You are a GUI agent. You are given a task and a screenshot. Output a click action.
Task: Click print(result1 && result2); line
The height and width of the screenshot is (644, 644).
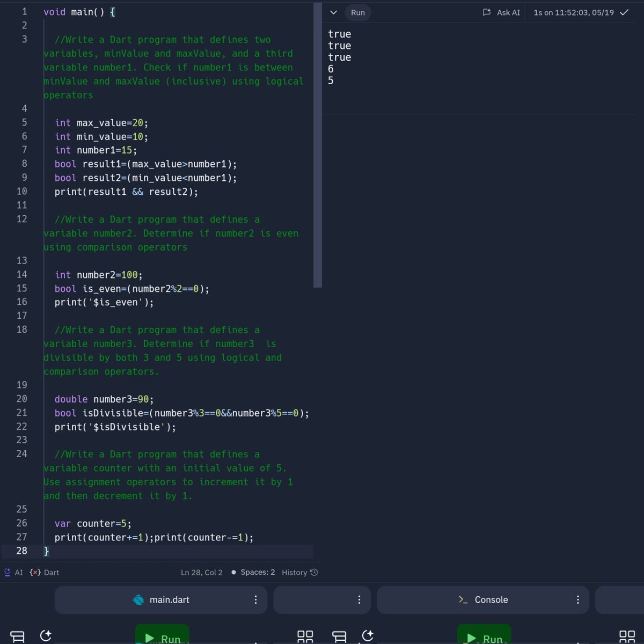[x=126, y=192]
